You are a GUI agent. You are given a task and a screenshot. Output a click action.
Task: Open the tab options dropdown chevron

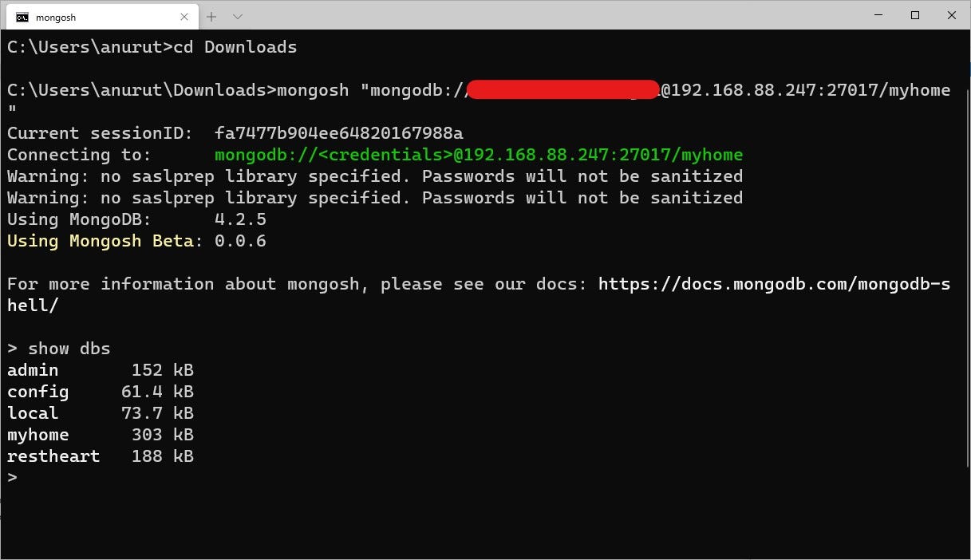235,16
